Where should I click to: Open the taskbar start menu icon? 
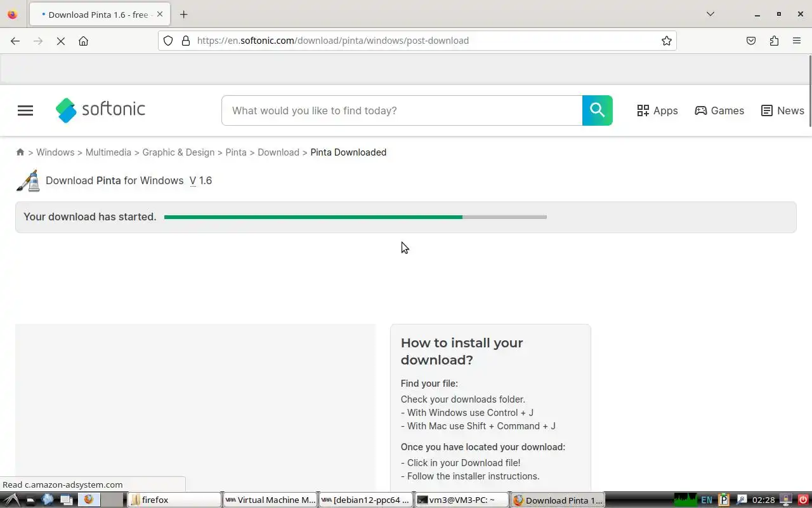pos(11,500)
